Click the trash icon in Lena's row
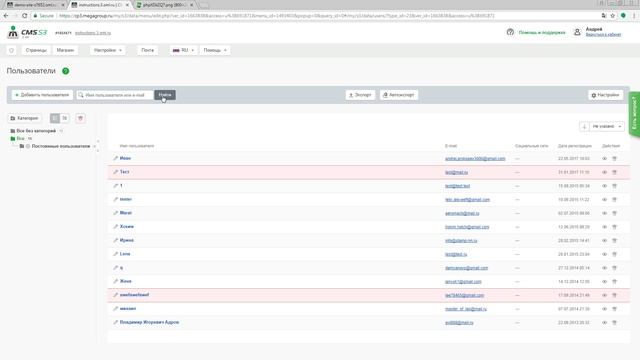Viewport: 640px width, 360px height. (614, 254)
